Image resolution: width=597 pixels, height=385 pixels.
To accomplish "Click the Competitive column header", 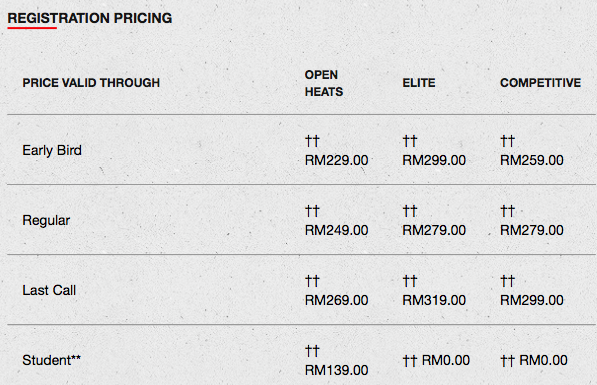I will pos(540,83).
